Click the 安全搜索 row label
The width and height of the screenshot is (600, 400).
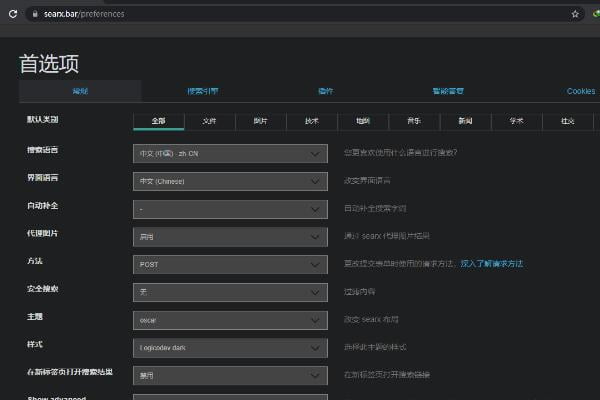point(42,289)
